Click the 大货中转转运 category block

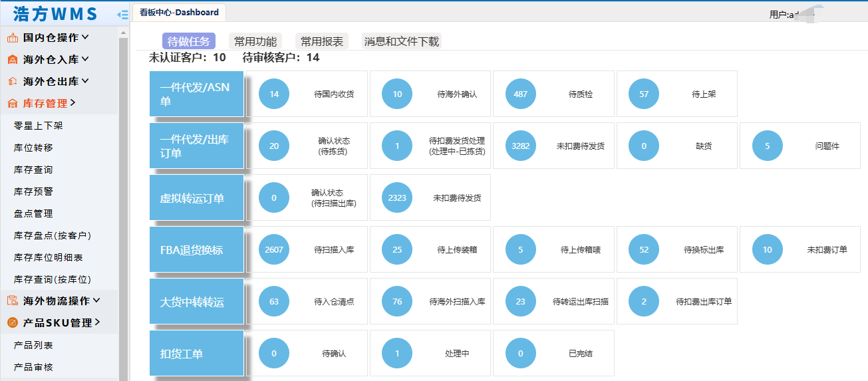197,301
